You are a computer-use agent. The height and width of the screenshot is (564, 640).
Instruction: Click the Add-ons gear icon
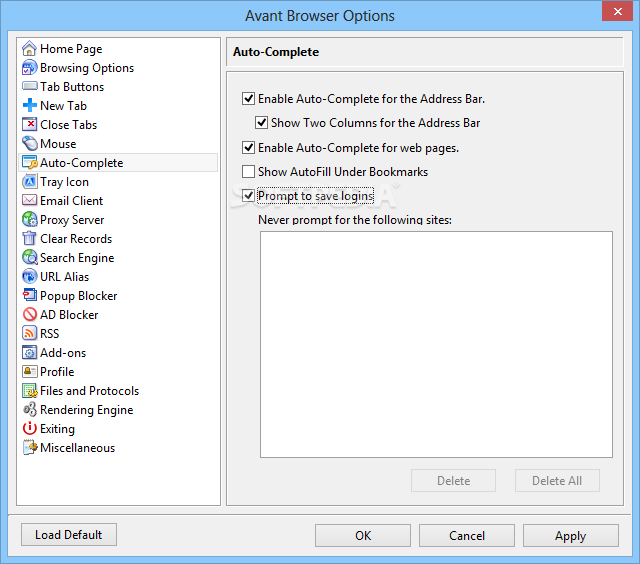29,352
